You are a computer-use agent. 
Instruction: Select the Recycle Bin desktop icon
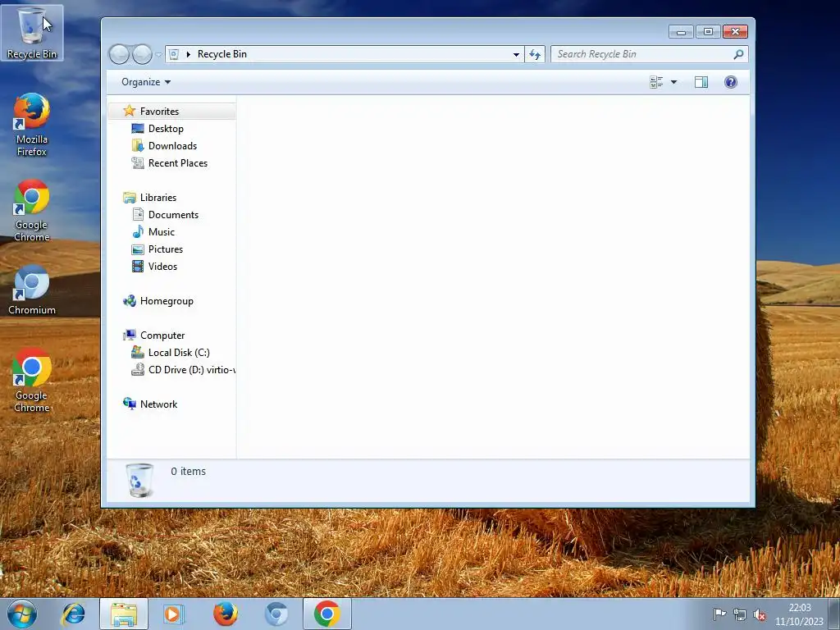pos(32,33)
